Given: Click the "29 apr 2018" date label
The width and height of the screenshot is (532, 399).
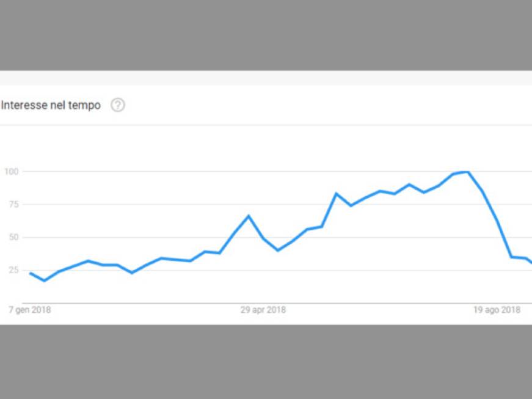Looking at the screenshot, I should pyautogui.click(x=263, y=310).
